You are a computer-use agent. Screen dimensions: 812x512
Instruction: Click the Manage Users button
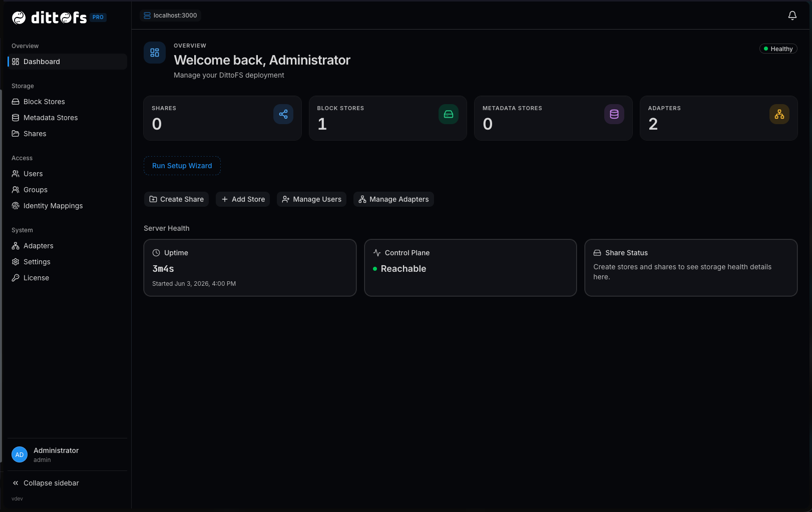tap(311, 199)
